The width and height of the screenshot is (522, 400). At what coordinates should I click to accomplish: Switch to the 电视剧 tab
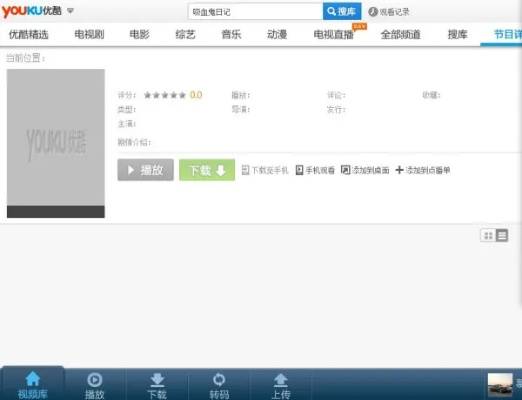click(89, 34)
